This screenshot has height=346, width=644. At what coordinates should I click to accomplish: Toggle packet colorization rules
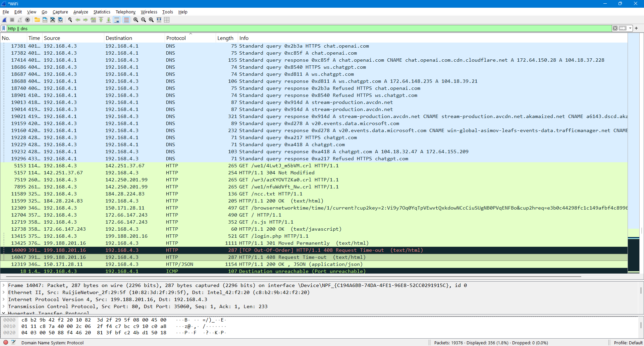126,20
